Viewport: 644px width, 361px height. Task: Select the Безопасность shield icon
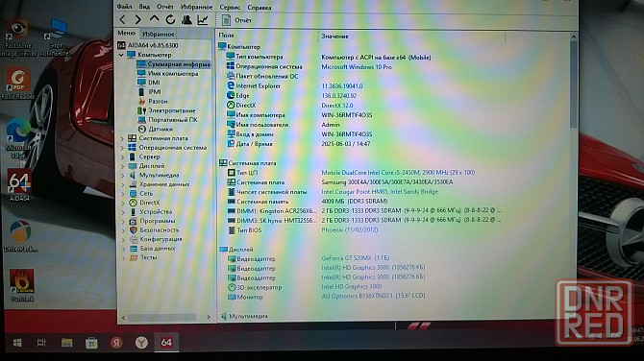click(x=133, y=230)
